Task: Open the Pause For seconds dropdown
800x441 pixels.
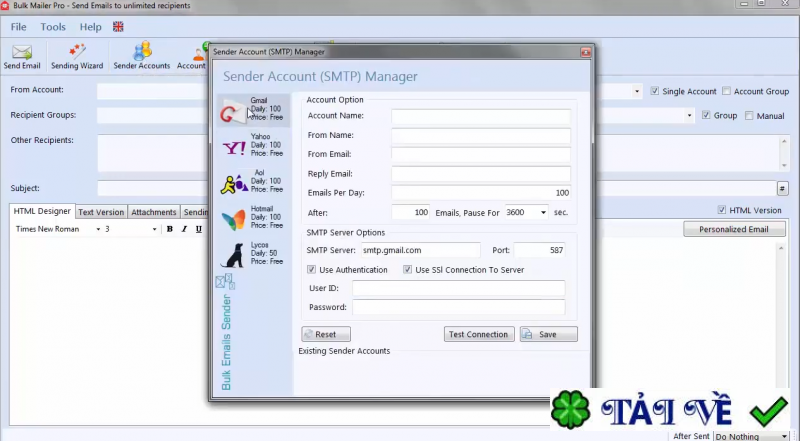Action: [x=543, y=212]
